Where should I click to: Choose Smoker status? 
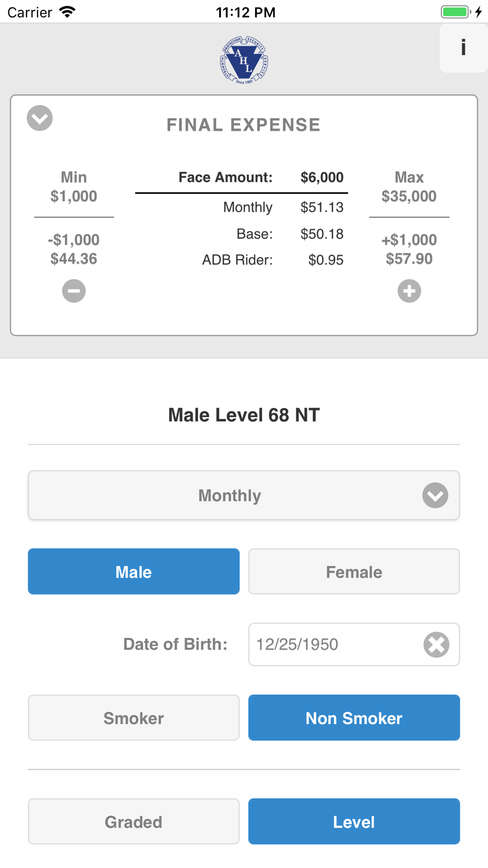coord(134,718)
